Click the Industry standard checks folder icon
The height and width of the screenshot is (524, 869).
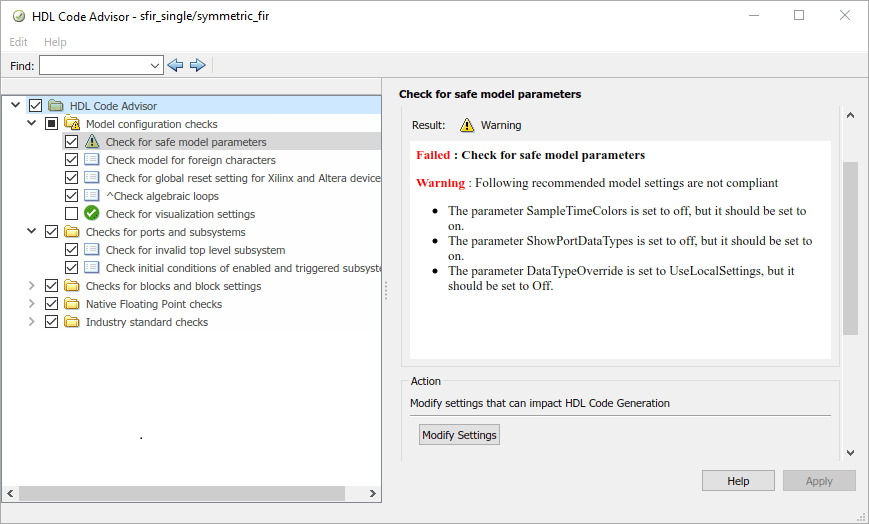coord(72,322)
